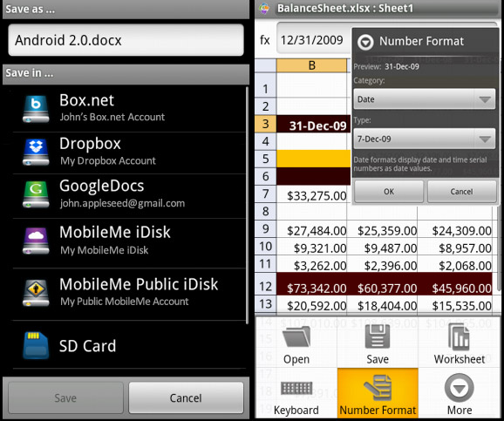504x421 pixels.
Task: Click the fx formula label
Action: (x=265, y=40)
